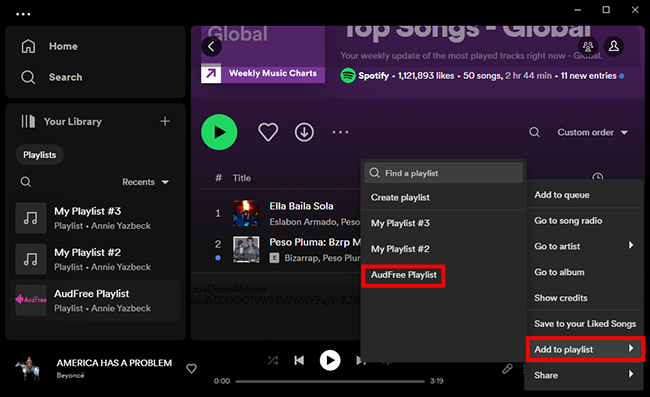This screenshot has width=650, height=397.
Task: Click the Title column header
Action: [x=242, y=178]
